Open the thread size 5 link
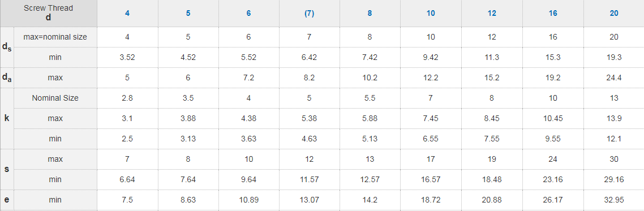Image resolution: width=644 pixels, height=211 pixels. [x=188, y=13]
